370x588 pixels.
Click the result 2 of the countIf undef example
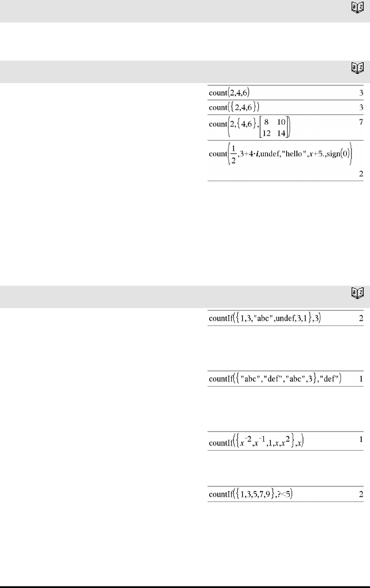tap(361, 319)
